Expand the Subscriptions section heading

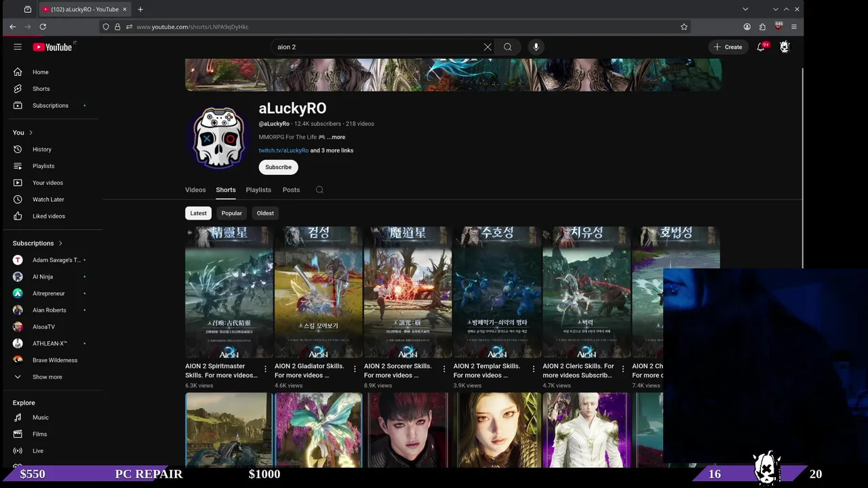click(x=37, y=243)
